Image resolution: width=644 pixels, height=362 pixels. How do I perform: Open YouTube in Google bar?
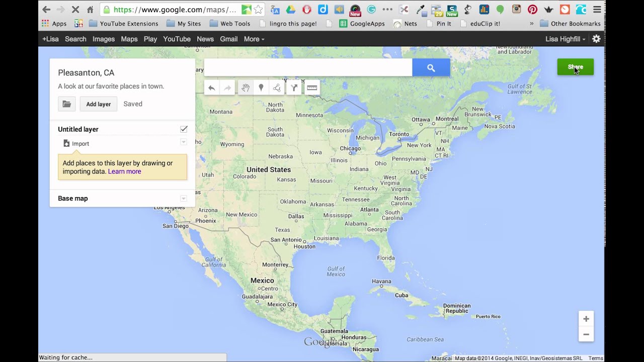pos(177,39)
